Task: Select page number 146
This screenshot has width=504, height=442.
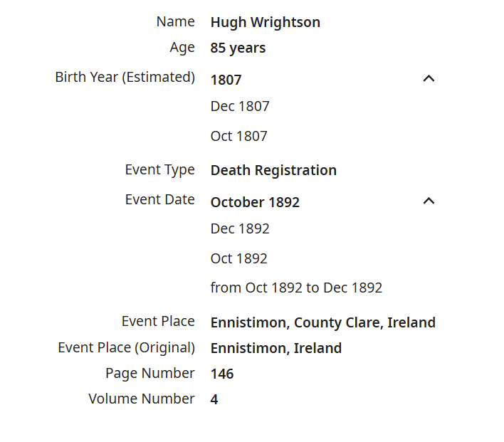Action: point(222,374)
